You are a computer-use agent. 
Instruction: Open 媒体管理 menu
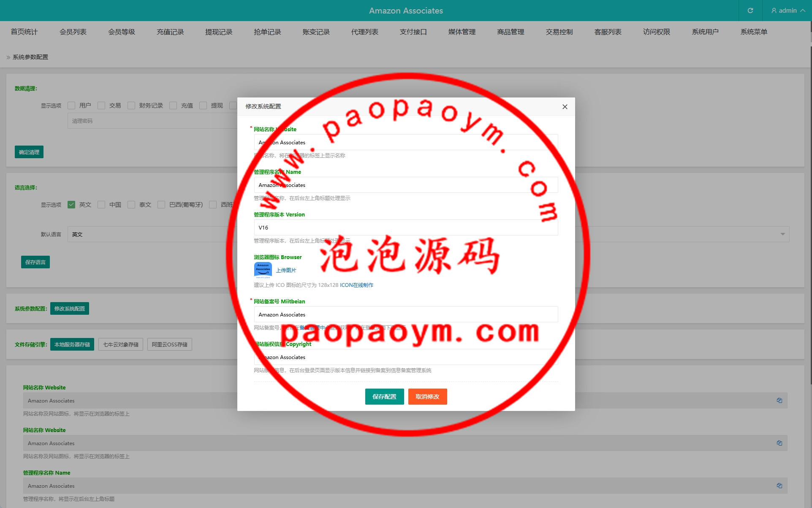click(462, 32)
